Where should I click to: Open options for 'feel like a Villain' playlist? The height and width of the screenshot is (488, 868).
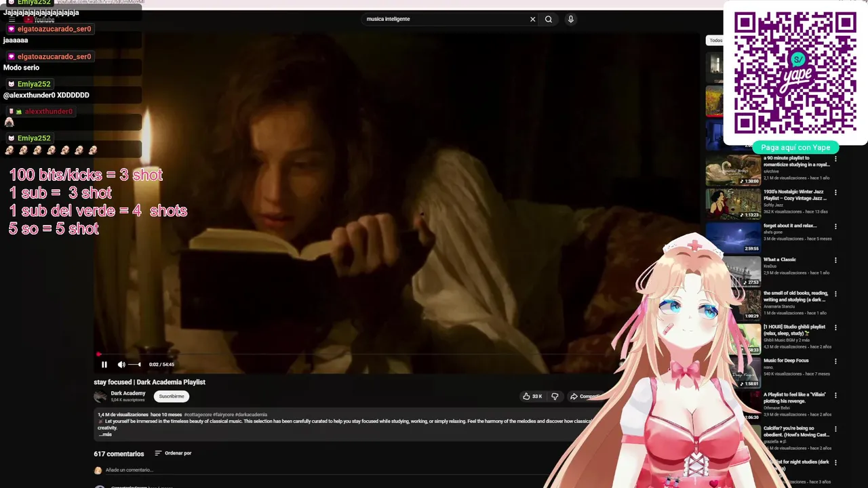coord(835,395)
